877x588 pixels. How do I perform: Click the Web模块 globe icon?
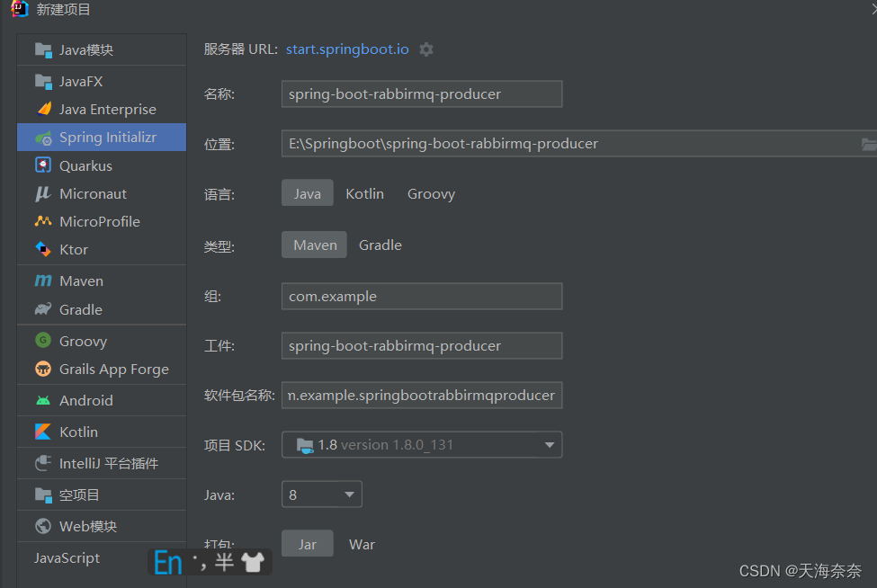click(x=43, y=526)
